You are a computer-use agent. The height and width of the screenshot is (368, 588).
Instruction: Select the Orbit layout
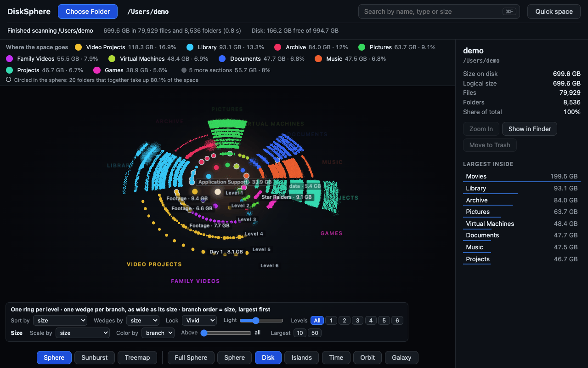tap(367, 357)
